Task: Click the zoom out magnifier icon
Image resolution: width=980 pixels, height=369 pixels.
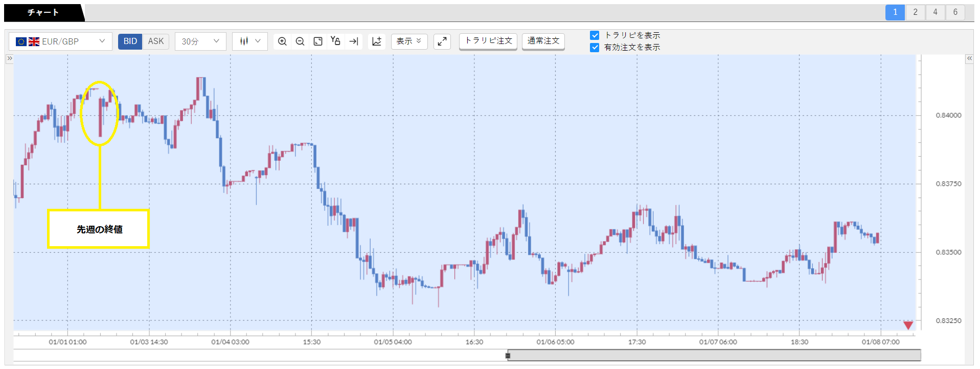Action: [x=300, y=41]
